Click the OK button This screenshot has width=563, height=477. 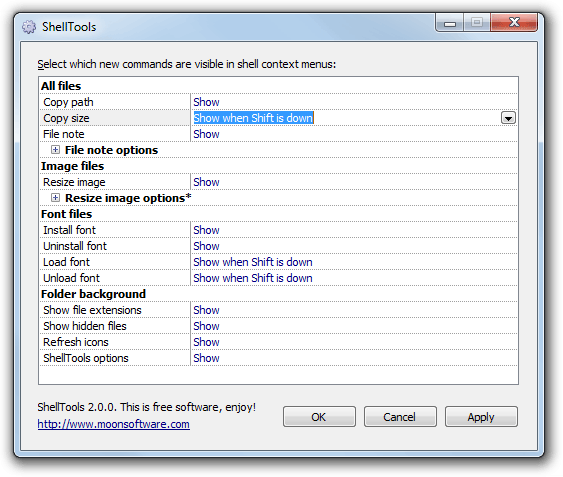319,417
